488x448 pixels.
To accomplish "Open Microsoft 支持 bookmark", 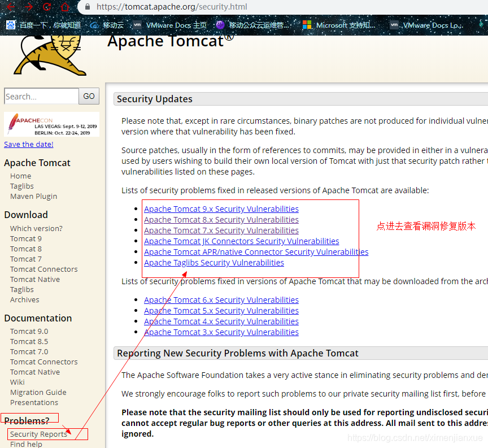I will click(x=339, y=25).
